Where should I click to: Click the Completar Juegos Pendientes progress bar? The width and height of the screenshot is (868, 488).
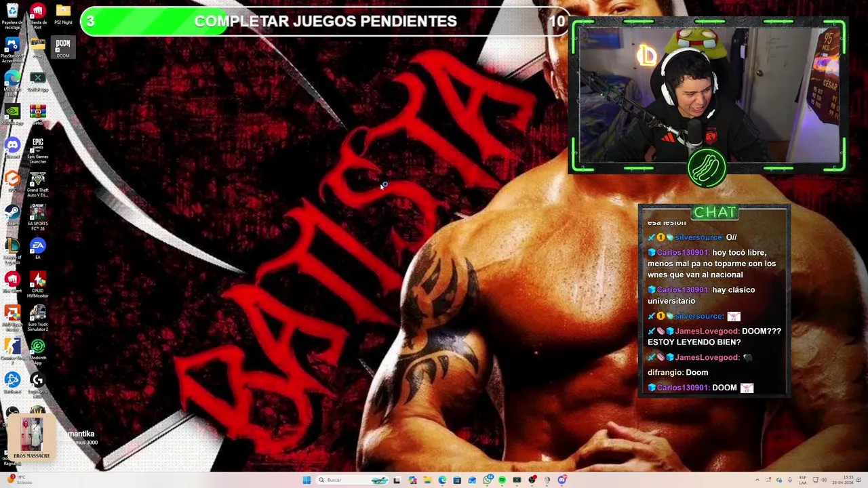coord(324,21)
